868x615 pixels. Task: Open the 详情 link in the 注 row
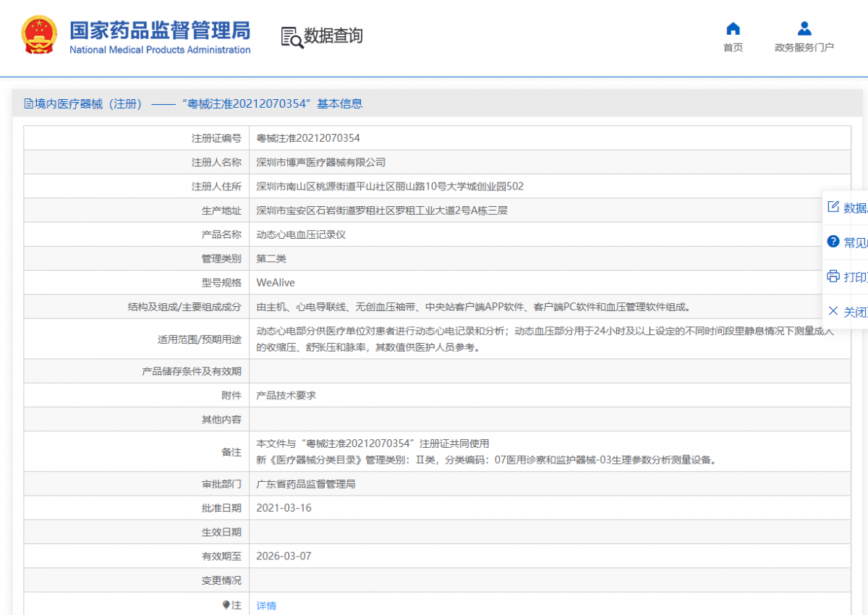266,606
